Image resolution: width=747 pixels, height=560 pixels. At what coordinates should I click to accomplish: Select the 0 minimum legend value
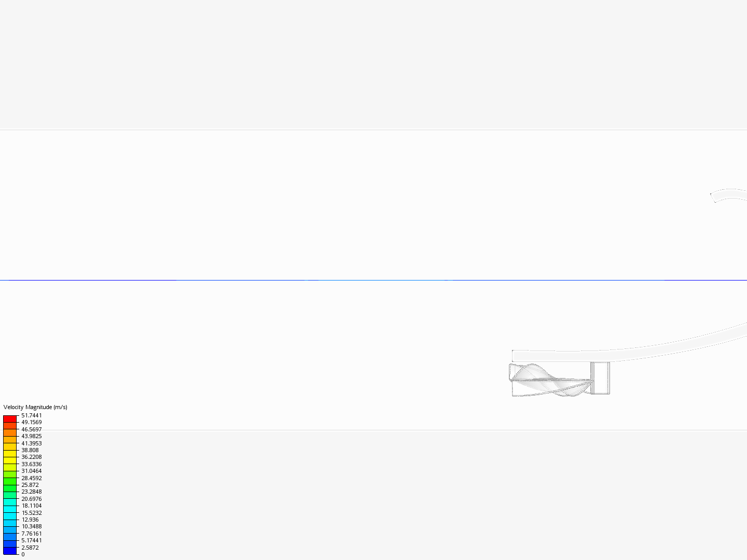pyautogui.click(x=23, y=554)
